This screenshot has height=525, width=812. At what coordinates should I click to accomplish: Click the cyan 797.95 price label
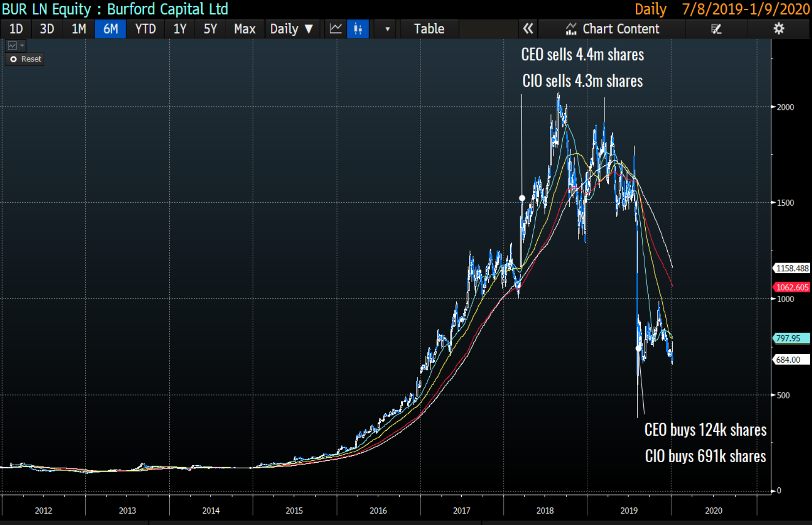pyautogui.click(x=792, y=338)
